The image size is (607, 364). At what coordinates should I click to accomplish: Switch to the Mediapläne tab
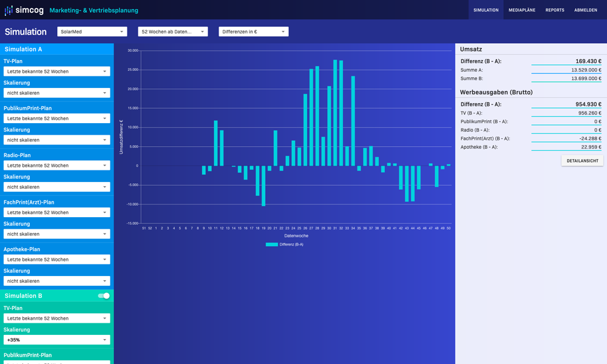[x=522, y=10]
